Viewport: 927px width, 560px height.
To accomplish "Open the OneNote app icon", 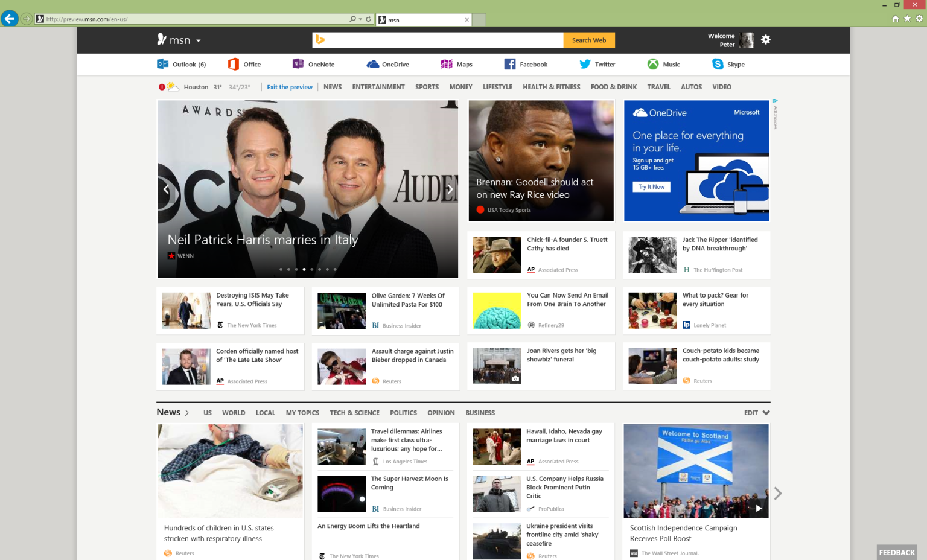I will click(x=313, y=64).
